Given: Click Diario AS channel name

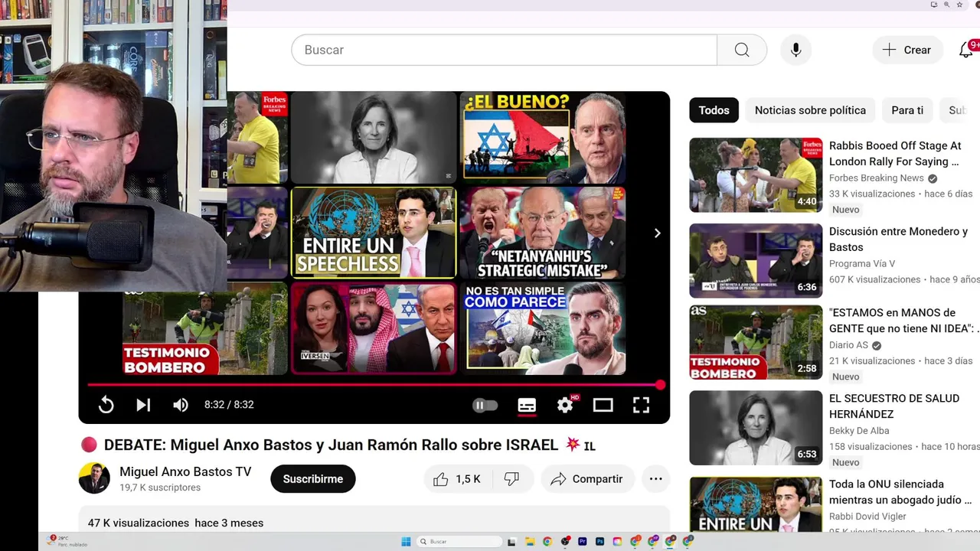Looking at the screenshot, I should (x=848, y=345).
